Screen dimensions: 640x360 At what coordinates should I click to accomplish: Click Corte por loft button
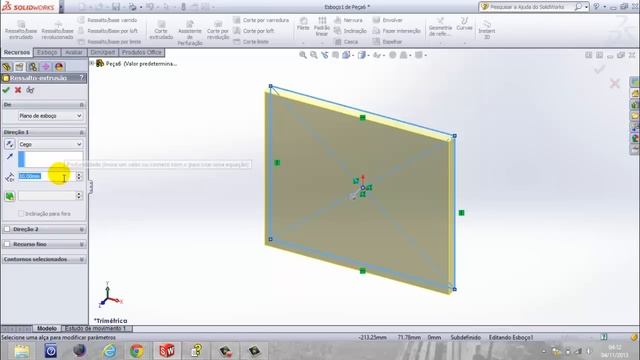click(x=253, y=31)
